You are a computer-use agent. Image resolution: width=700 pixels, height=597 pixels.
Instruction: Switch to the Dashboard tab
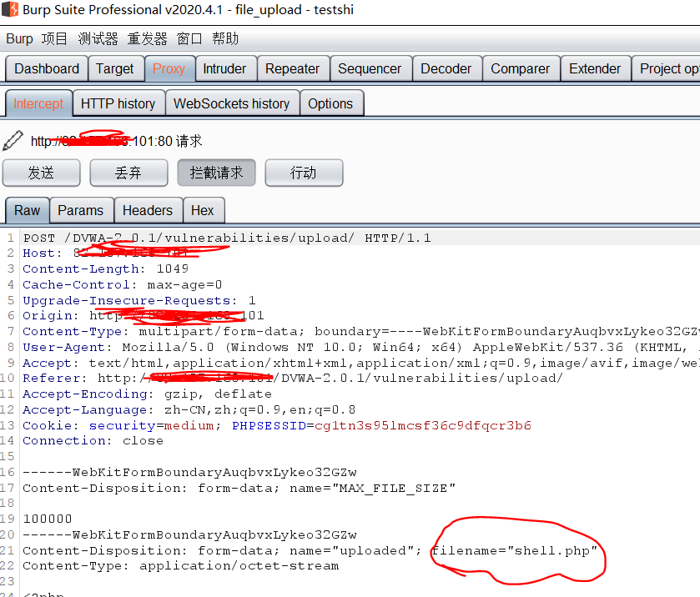[47, 68]
